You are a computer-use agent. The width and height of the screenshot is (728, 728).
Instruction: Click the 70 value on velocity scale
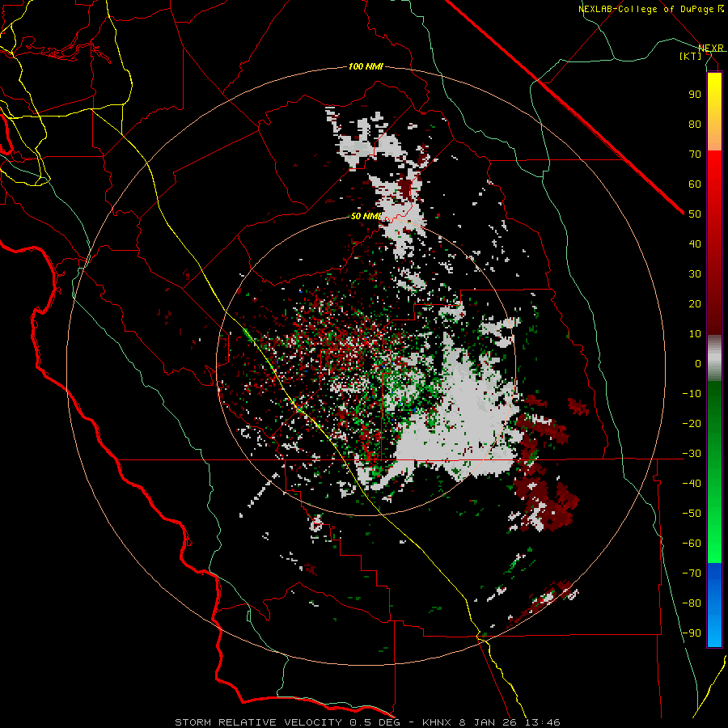[695, 154]
